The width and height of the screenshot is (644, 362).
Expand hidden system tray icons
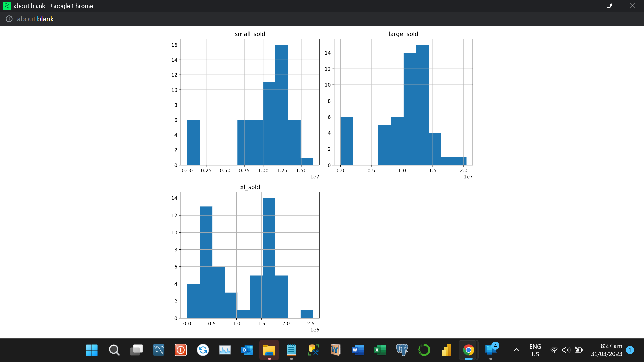(x=516, y=350)
